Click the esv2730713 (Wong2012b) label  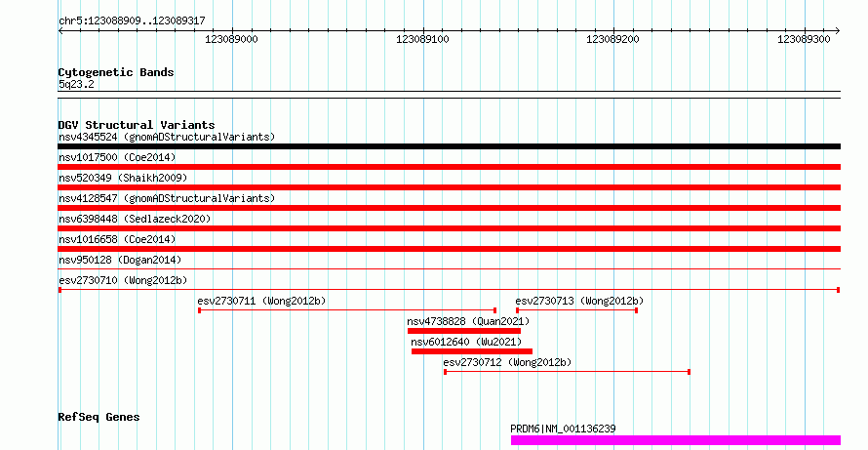(579, 301)
